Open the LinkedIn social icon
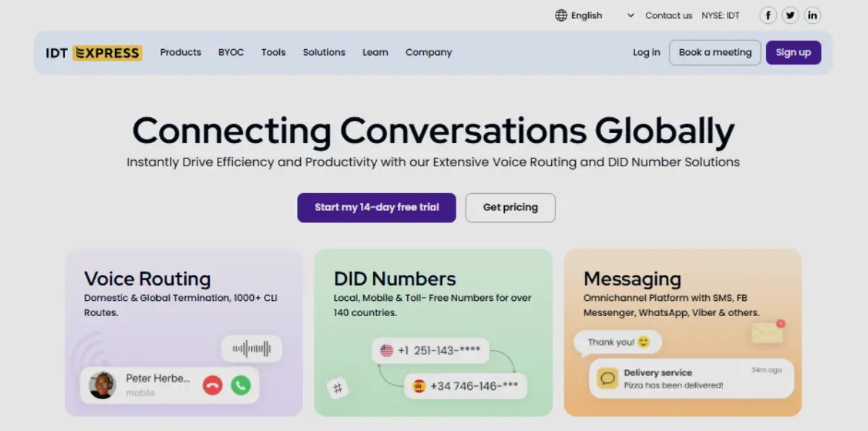This screenshot has width=868, height=431. 812,15
